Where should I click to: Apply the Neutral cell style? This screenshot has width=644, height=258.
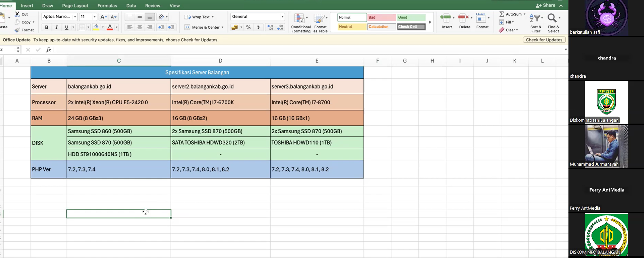tap(352, 27)
